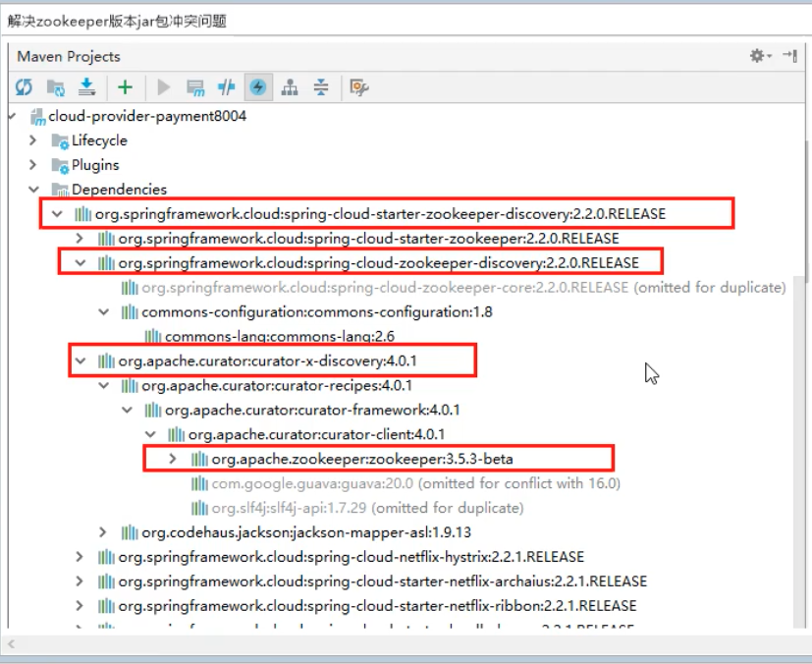Expand the Lifecycle node
The width and height of the screenshot is (812, 664).
coord(33,140)
